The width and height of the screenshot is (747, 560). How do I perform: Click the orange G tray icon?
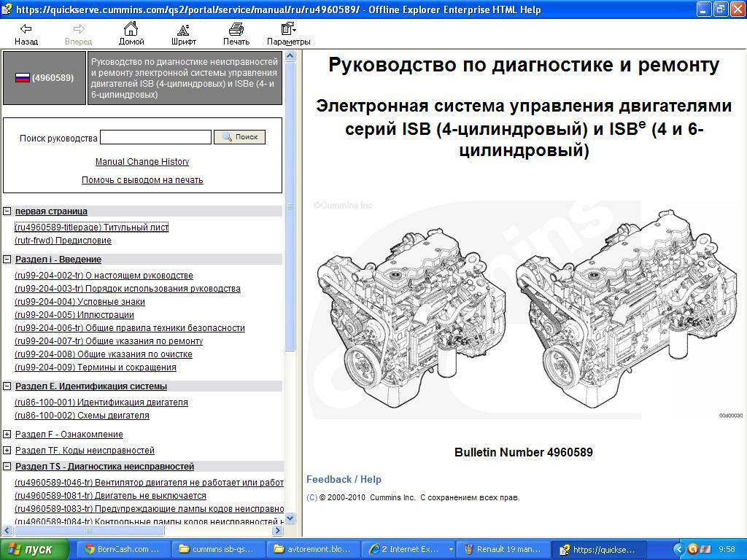pyautogui.click(x=693, y=550)
